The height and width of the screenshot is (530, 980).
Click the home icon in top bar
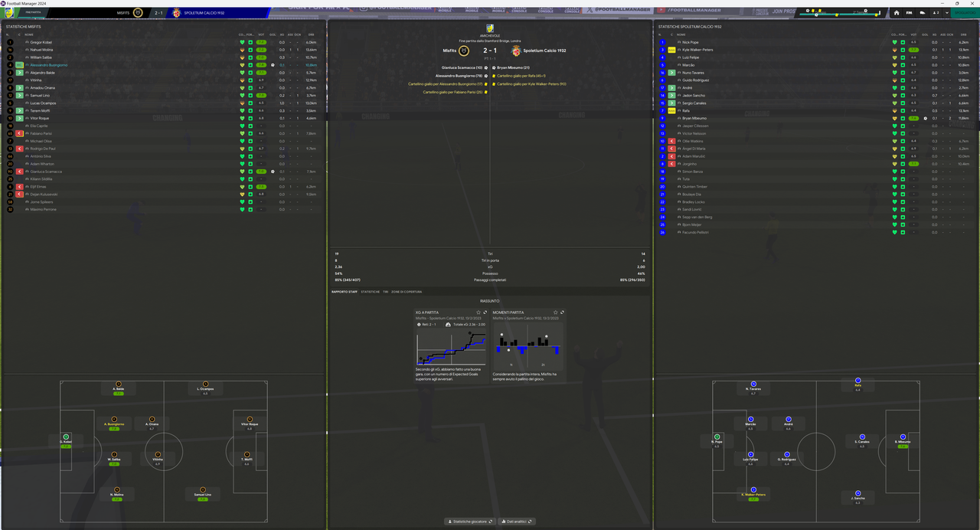[897, 13]
